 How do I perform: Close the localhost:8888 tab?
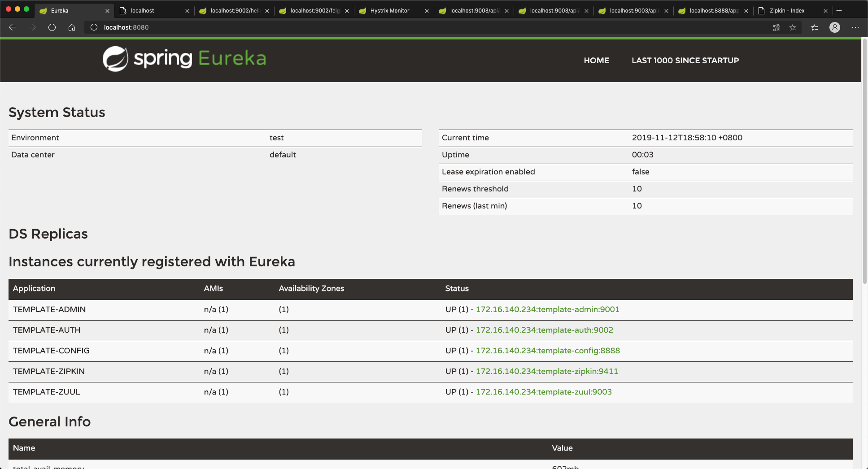click(746, 11)
